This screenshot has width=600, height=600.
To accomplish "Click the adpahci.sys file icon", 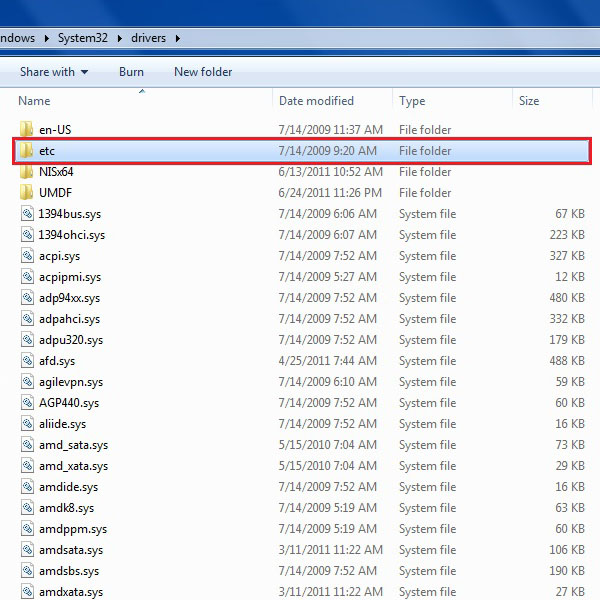I will pyautogui.click(x=27, y=319).
